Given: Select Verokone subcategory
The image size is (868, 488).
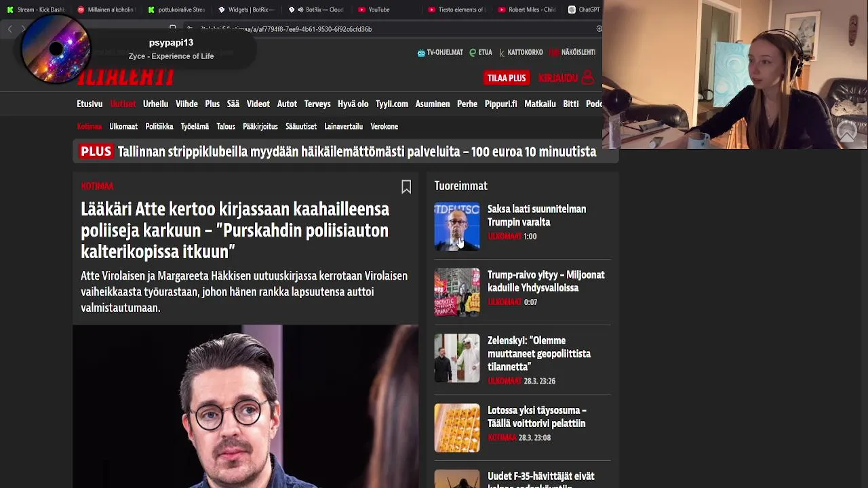Looking at the screenshot, I should tap(384, 127).
